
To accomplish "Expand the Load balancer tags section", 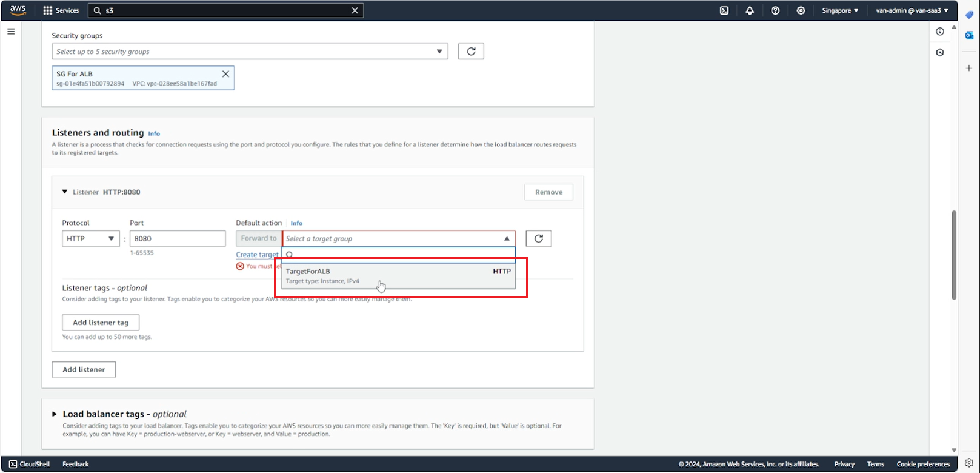I will click(x=55, y=414).
